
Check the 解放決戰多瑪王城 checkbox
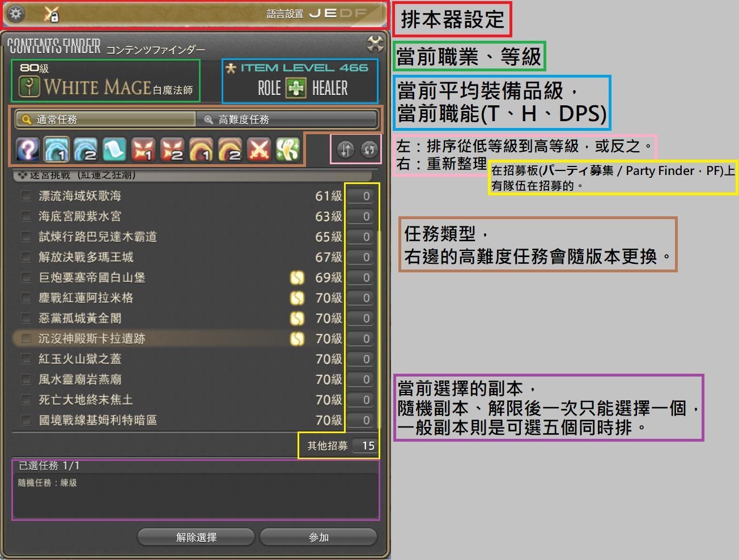click(26, 257)
